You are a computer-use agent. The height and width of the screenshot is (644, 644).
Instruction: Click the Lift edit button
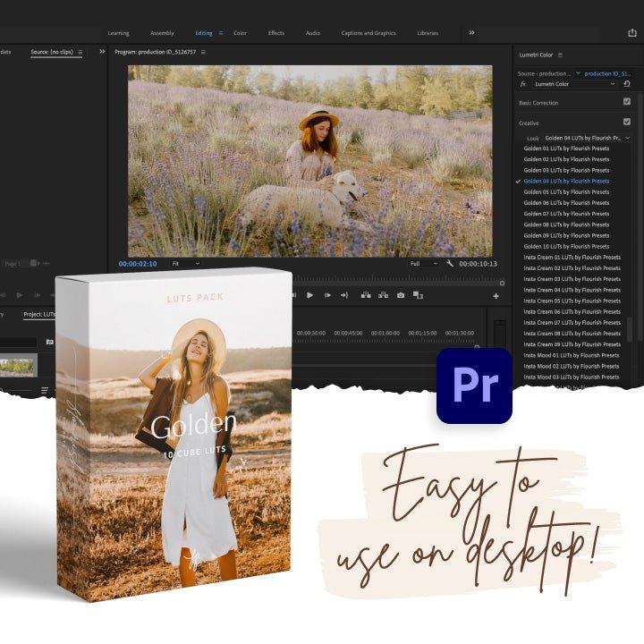(x=366, y=295)
